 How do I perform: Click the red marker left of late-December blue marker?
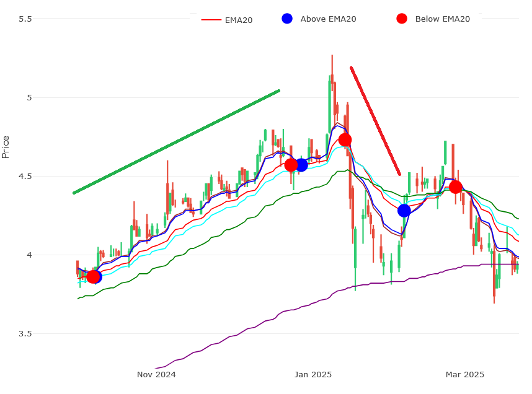click(x=291, y=165)
